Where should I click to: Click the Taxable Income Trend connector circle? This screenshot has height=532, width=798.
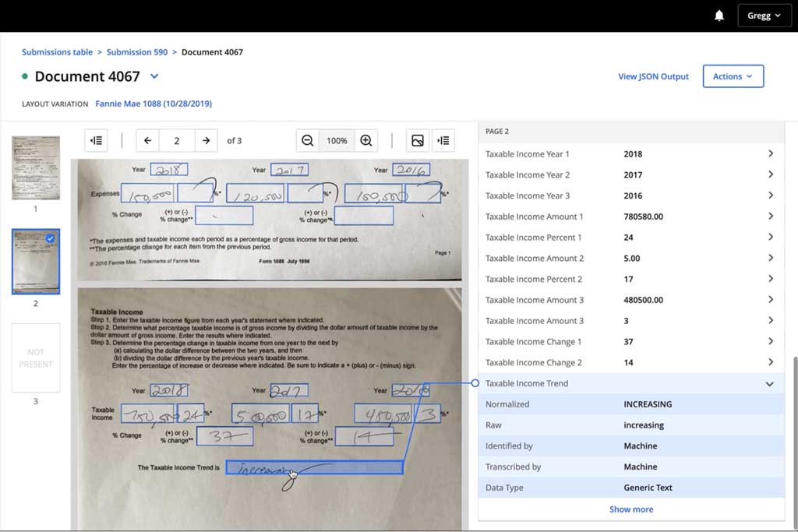click(475, 383)
